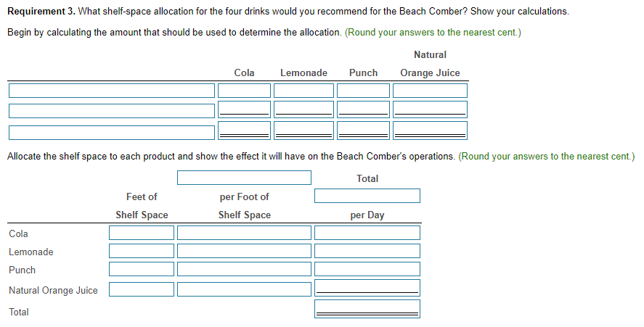Click the header field above 'per Foot of'

pyautogui.click(x=245, y=178)
